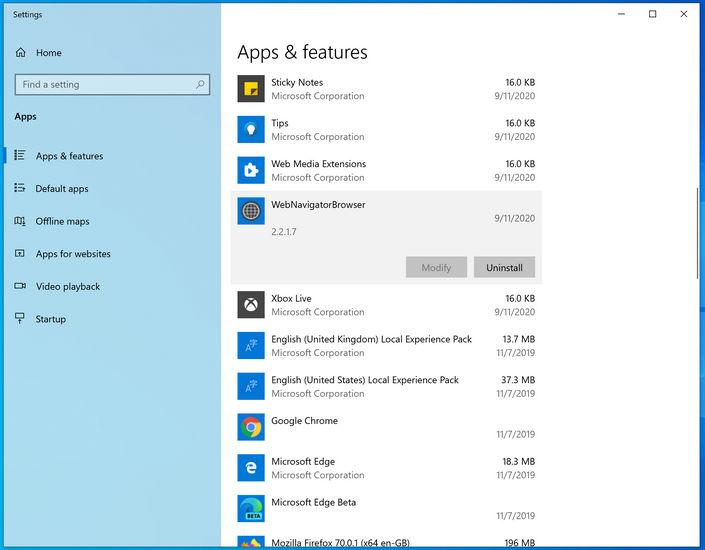Click the Google Chrome icon
This screenshot has width=705, height=550.
(251, 427)
